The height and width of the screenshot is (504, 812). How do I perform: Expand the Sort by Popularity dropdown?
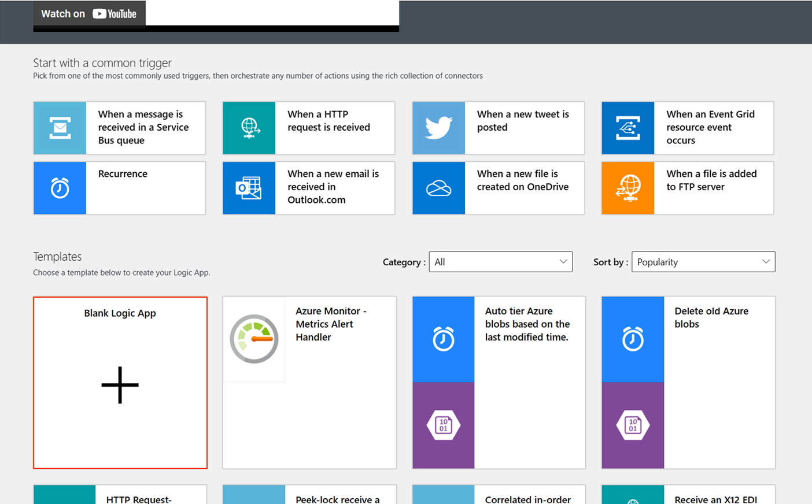(703, 262)
